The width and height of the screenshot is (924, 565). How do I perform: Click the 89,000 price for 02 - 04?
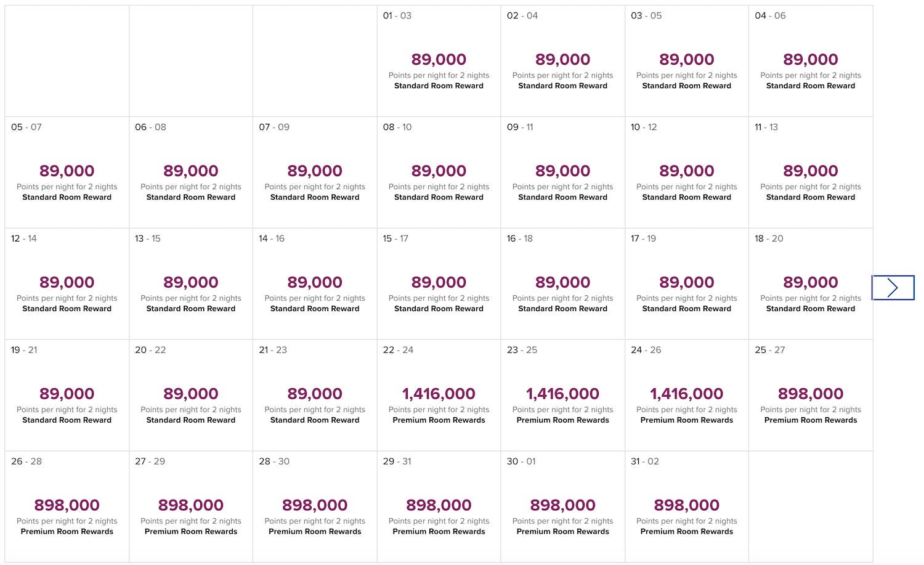tap(562, 60)
